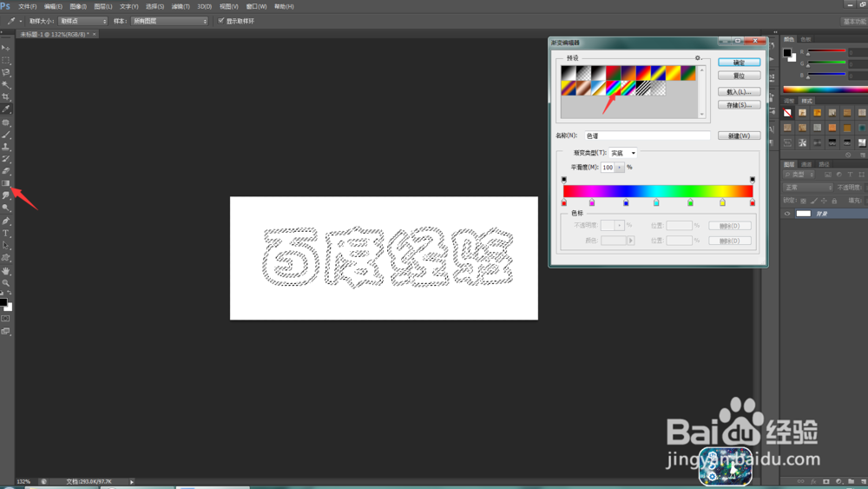Select the Eyedropper tool in the left toolbar
This screenshot has height=489, width=868.
point(6,109)
